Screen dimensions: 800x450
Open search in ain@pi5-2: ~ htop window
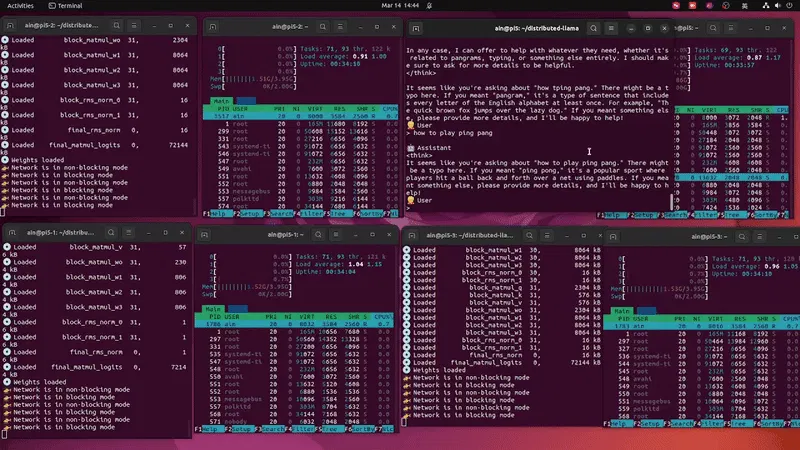323,27
